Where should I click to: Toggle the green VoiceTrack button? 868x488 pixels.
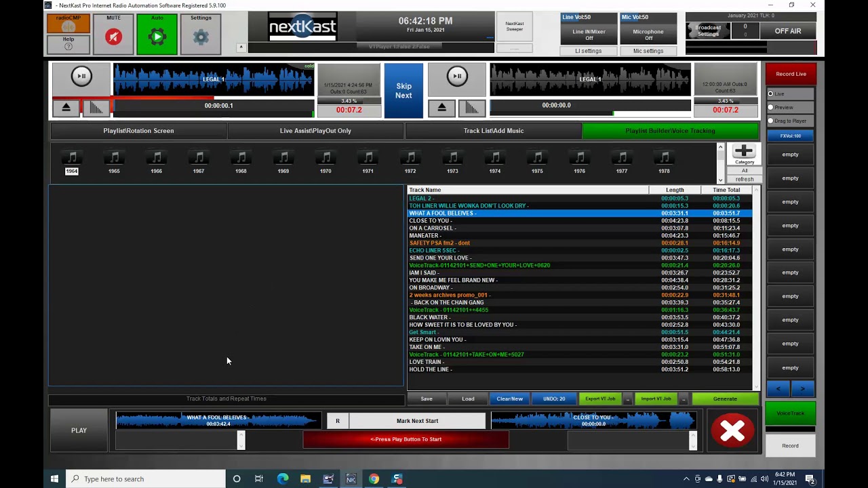pyautogui.click(x=790, y=413)
